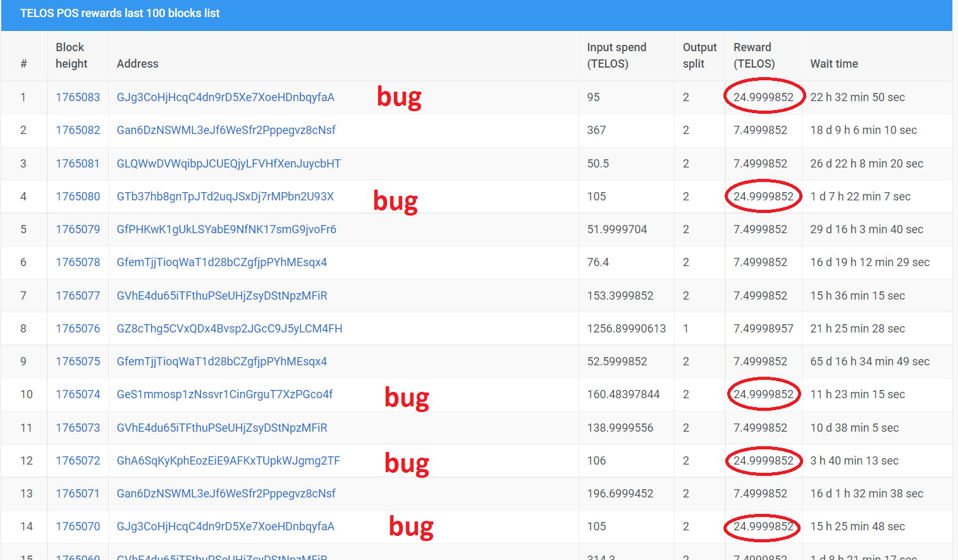Select the Block height column header
The image size is (958, 560).
pos(71,56)
